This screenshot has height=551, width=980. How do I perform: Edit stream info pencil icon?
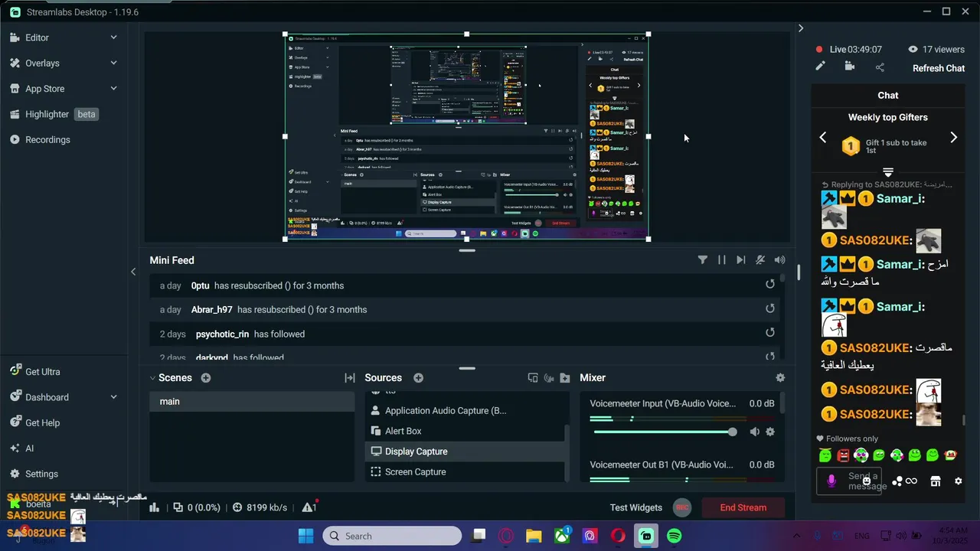click(820, 67)
